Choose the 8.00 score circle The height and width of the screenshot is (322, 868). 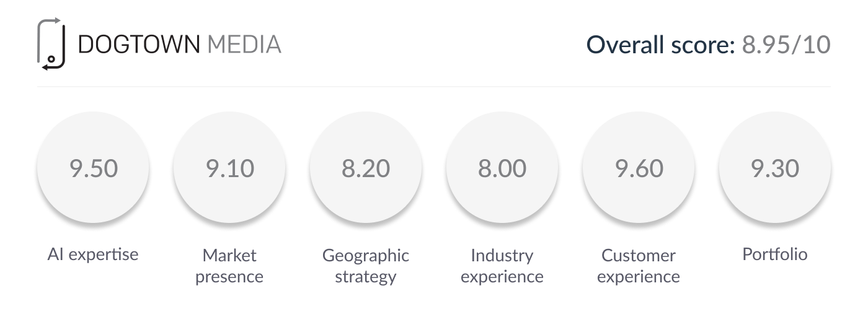(502, 168)
